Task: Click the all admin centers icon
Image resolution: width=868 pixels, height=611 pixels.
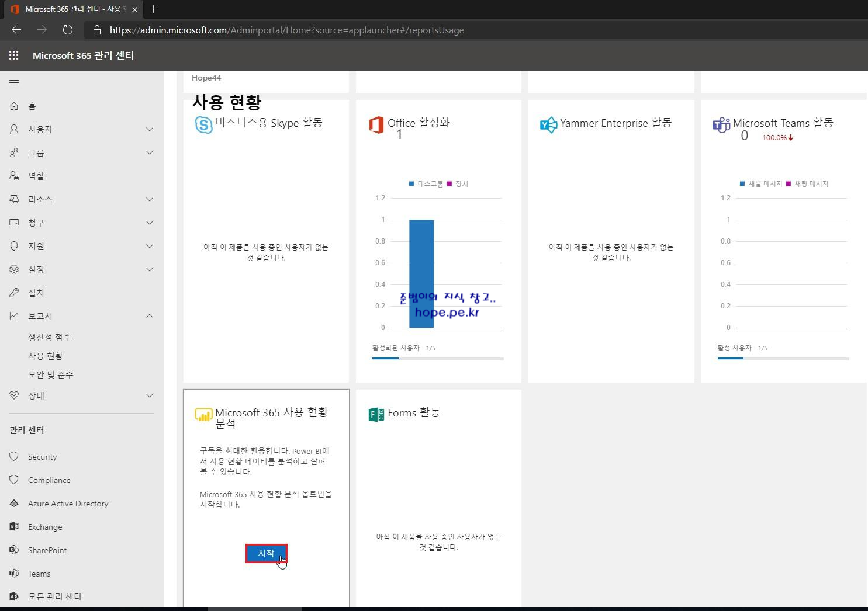Action: (14, 596)
